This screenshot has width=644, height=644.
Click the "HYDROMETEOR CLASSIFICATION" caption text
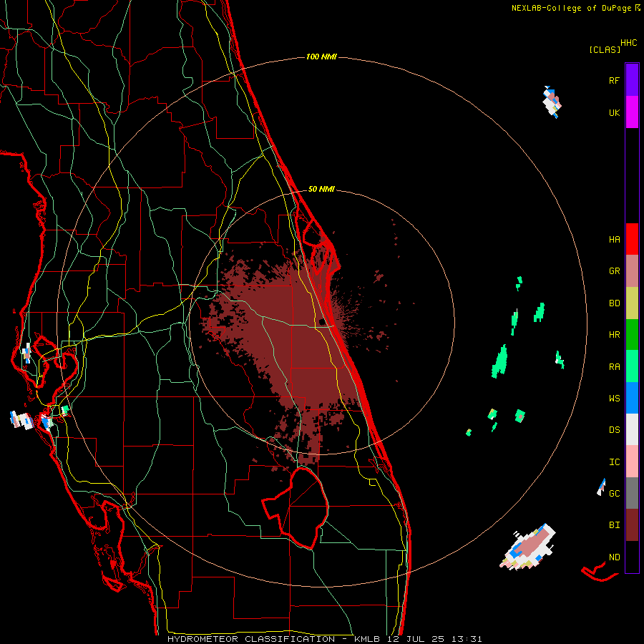pyautogui.click(x=251, y=639)
